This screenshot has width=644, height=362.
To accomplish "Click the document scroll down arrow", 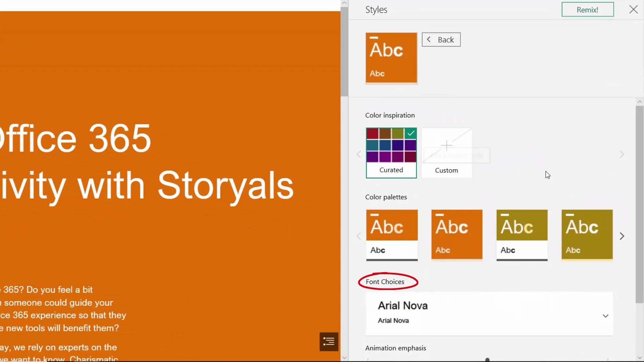I will (x=344, y=358).
